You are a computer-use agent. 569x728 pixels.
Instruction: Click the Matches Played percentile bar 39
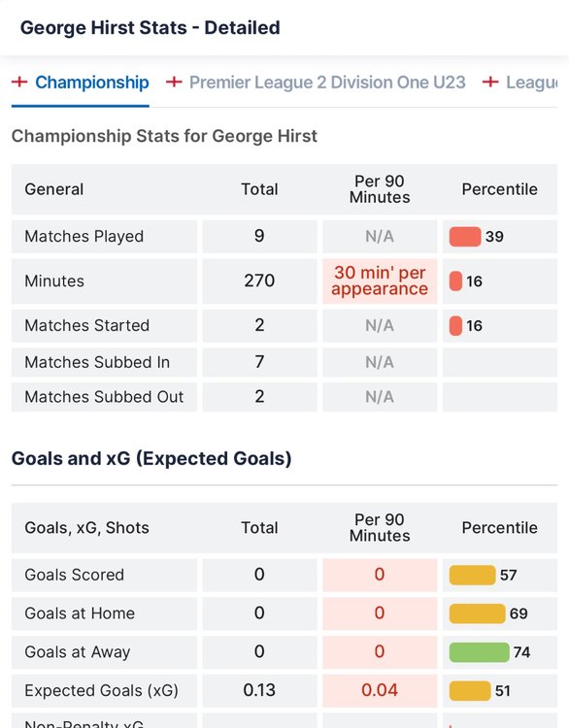click(x=465, y=236)
